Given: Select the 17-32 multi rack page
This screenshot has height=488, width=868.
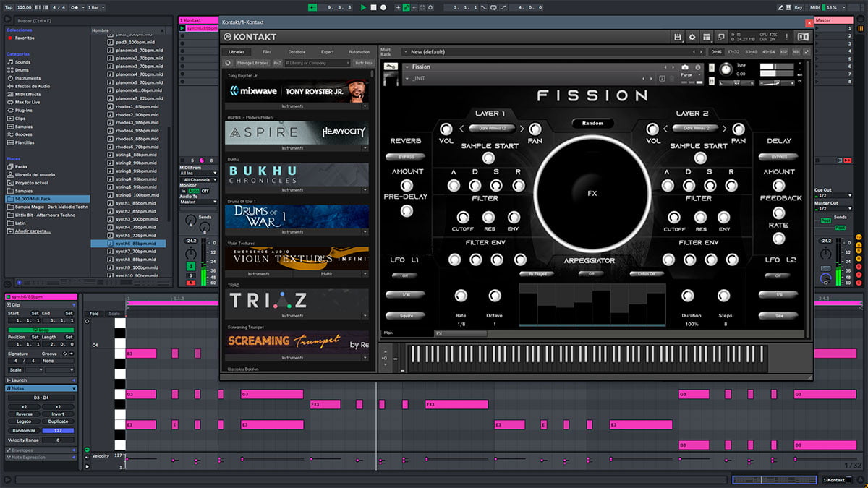Looking at the screenshot, I should tap(734, 52).
